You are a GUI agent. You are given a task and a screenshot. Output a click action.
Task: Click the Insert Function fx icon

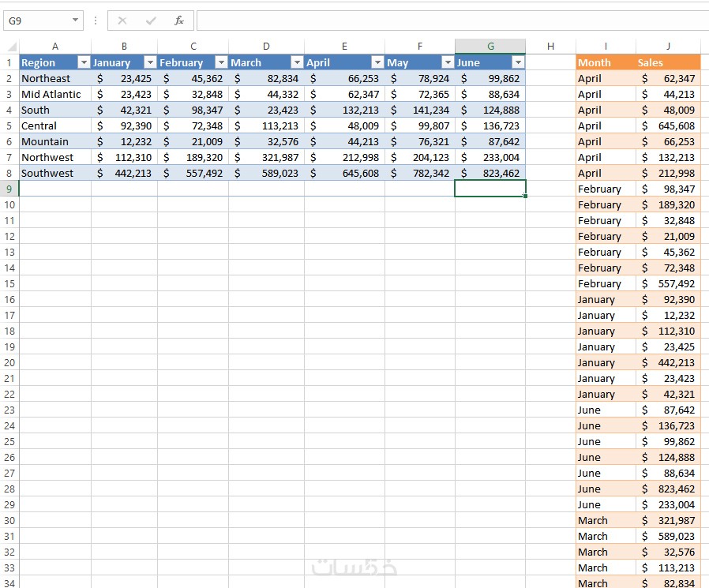point(179,21)
